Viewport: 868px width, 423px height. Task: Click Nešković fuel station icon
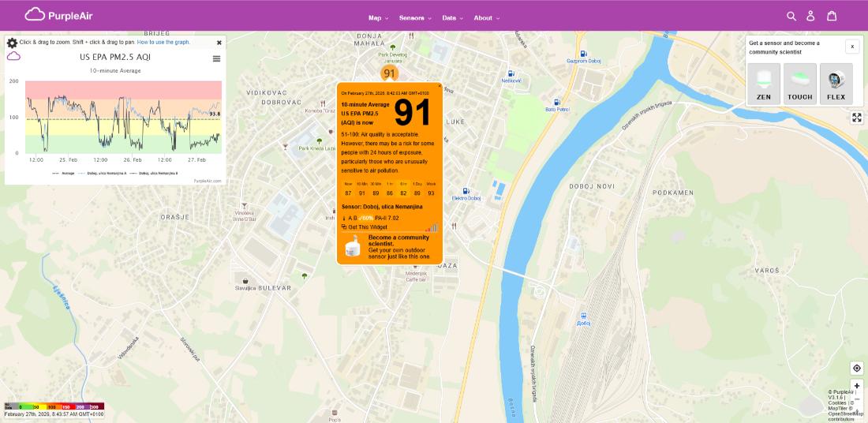pyautogui.click(x=511, y=73)
